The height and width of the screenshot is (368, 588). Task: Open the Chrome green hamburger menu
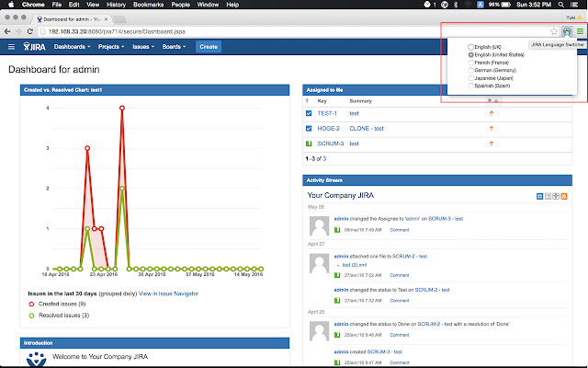coord(580,31)
